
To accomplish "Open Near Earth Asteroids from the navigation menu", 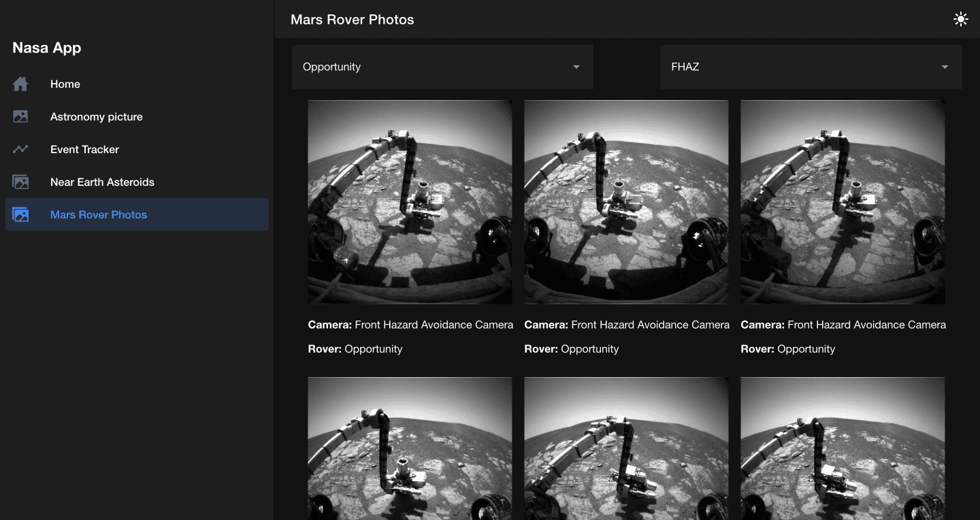I will pos(102,182).
